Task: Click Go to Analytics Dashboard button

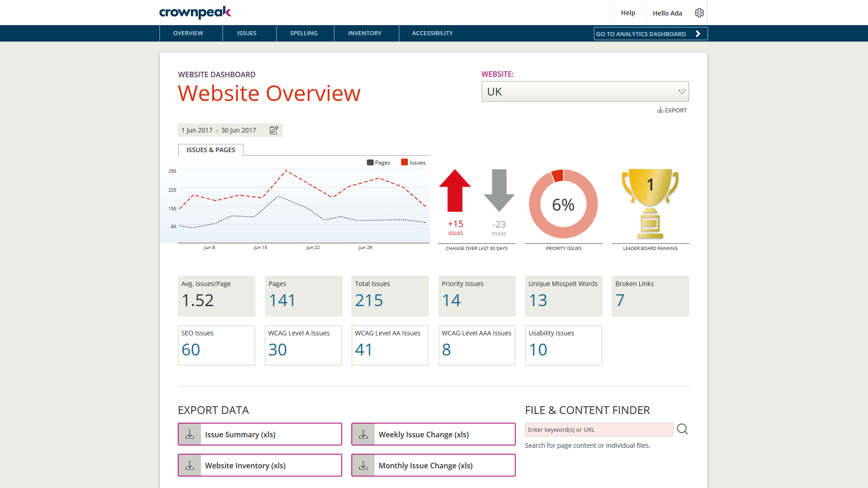Action: point(650,34)
